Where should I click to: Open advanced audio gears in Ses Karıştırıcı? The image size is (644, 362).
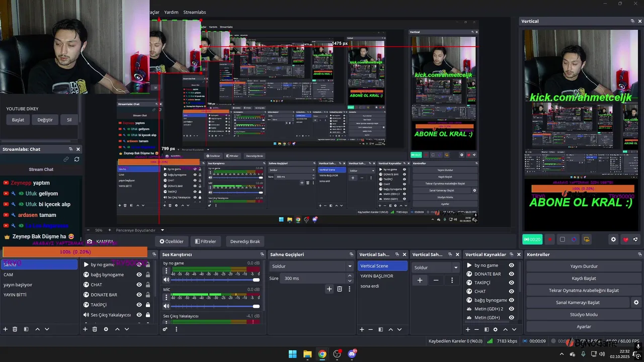coord(165,329)
